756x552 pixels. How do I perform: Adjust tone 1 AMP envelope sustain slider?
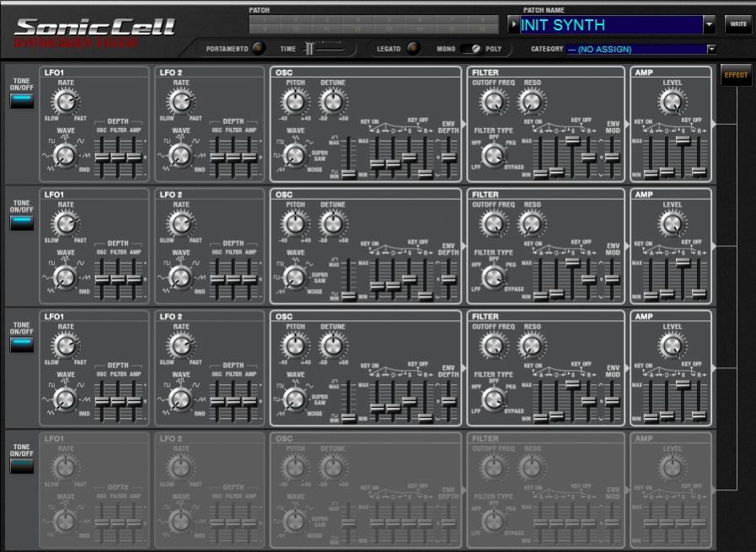coord(683,140)
